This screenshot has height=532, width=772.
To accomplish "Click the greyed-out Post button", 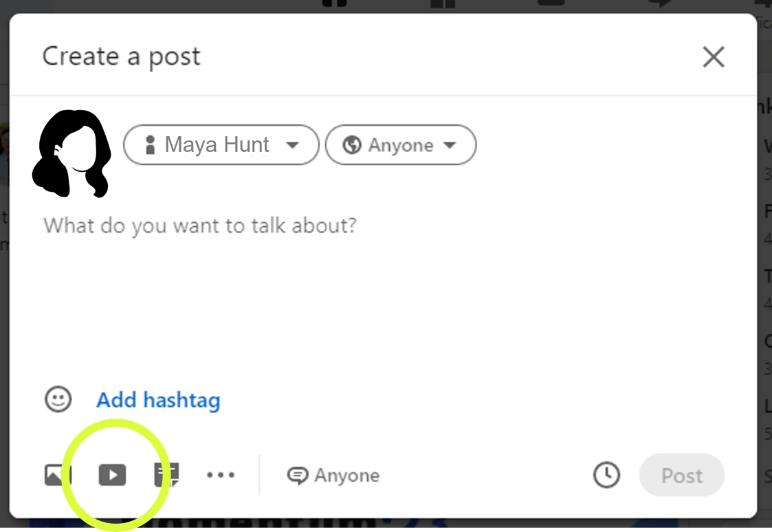I will 682,475.
